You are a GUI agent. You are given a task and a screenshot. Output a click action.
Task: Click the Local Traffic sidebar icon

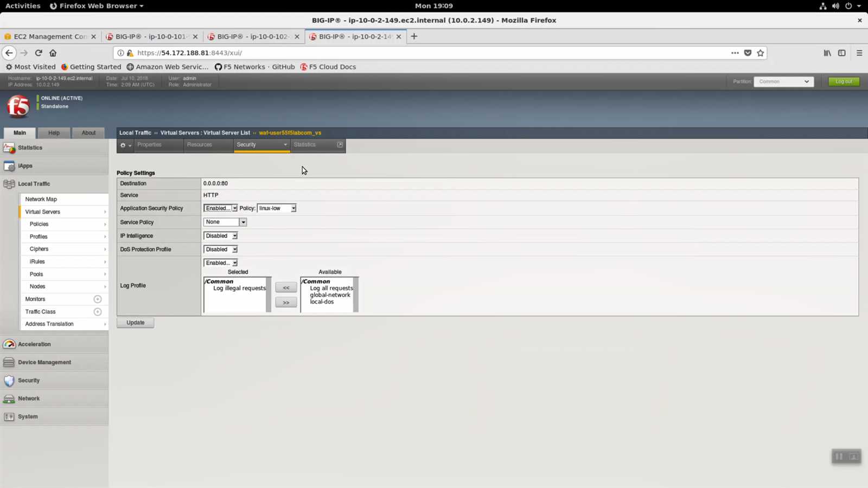point(9,184)
